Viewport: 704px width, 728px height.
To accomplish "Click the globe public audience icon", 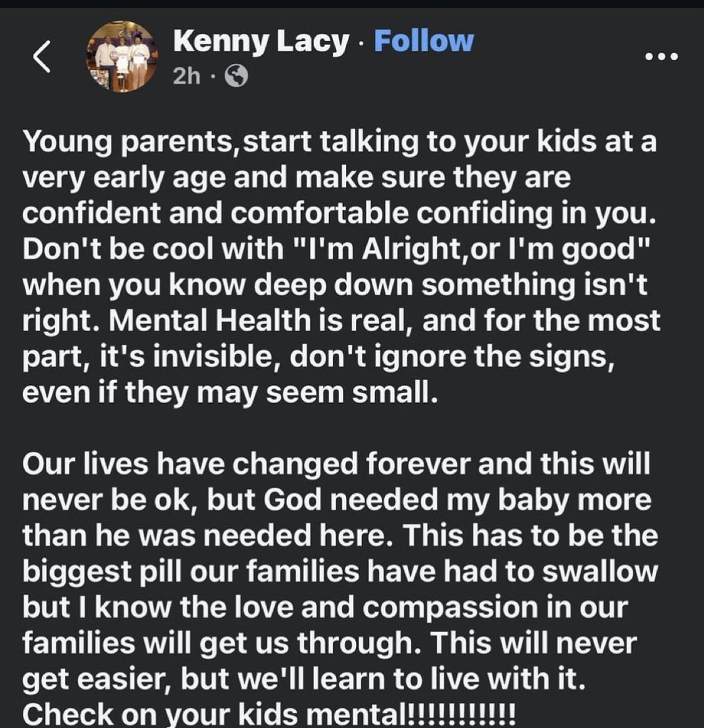I will 236,76.
